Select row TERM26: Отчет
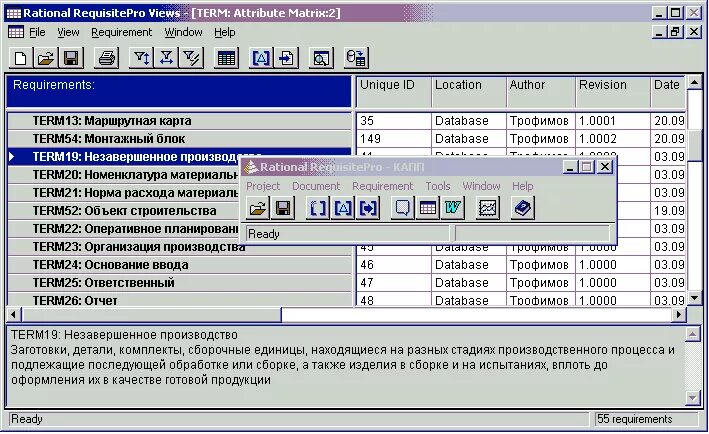This screenshot has height=434, width=709. (180, 299)
